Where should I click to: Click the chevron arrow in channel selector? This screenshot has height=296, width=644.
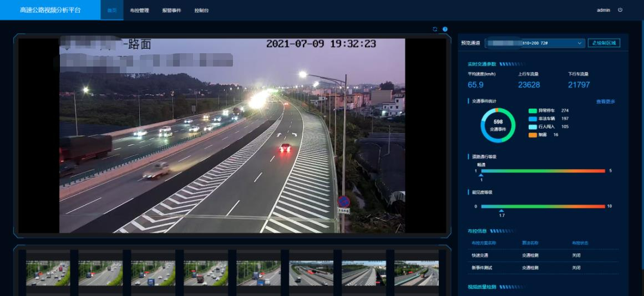580,43
